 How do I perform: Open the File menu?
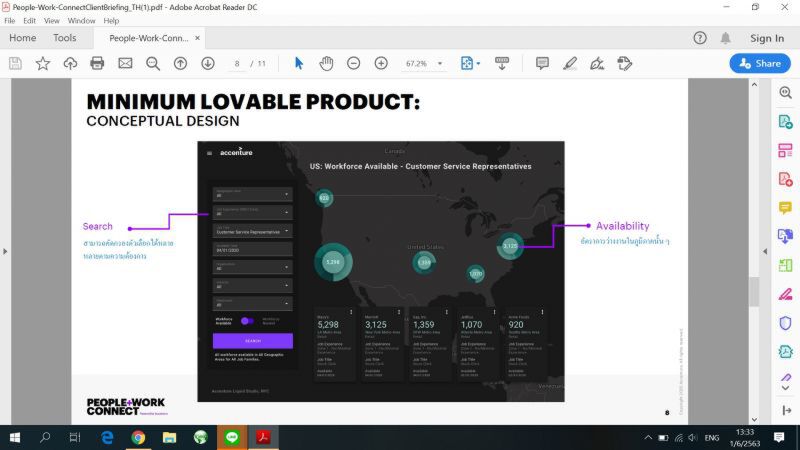click(x=10, y=21)
